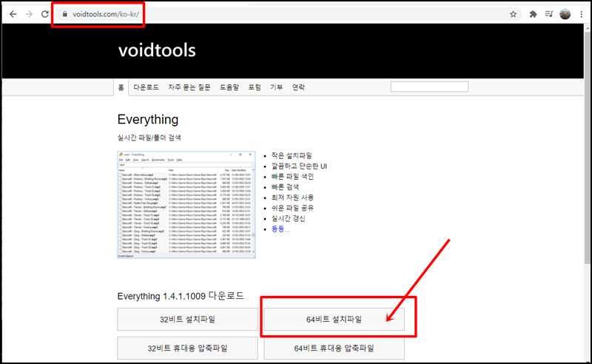The width and height of the screenshot is (592, 364).
Task: Click the 작은 설치파일 bullet text
Action: [x=292, y=155]
